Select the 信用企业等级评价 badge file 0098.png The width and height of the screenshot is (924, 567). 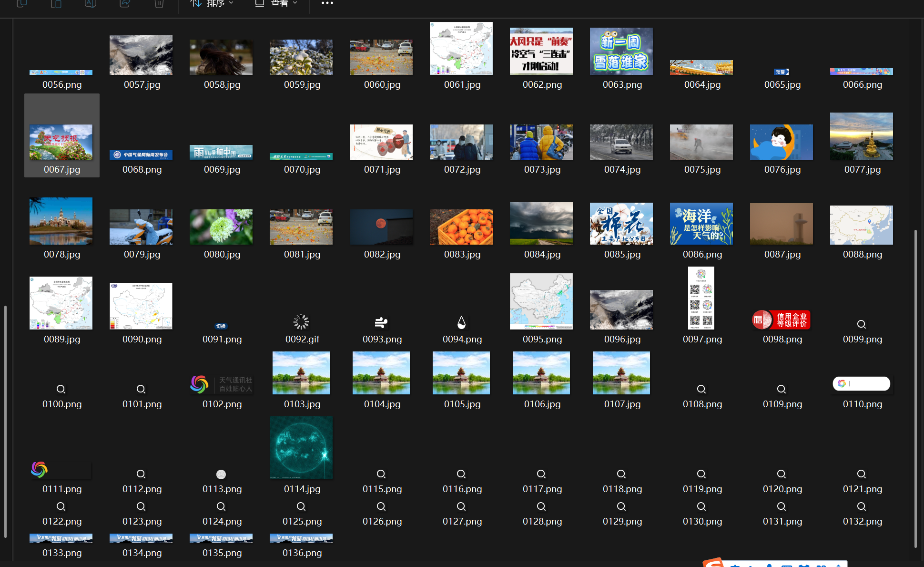point(781,320)
